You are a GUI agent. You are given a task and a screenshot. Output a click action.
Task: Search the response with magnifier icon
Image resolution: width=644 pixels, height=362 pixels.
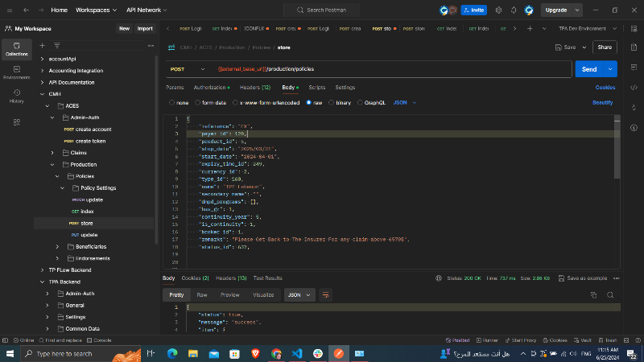tap(611, 295)
